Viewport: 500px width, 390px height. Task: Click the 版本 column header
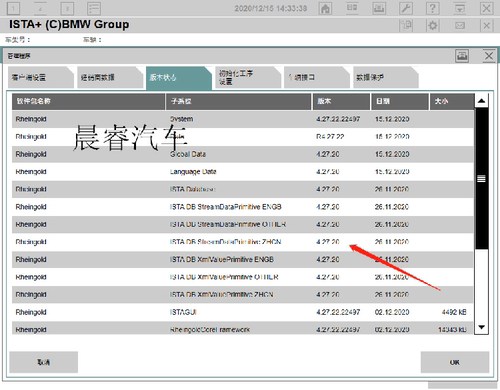(x=341, y=101)
